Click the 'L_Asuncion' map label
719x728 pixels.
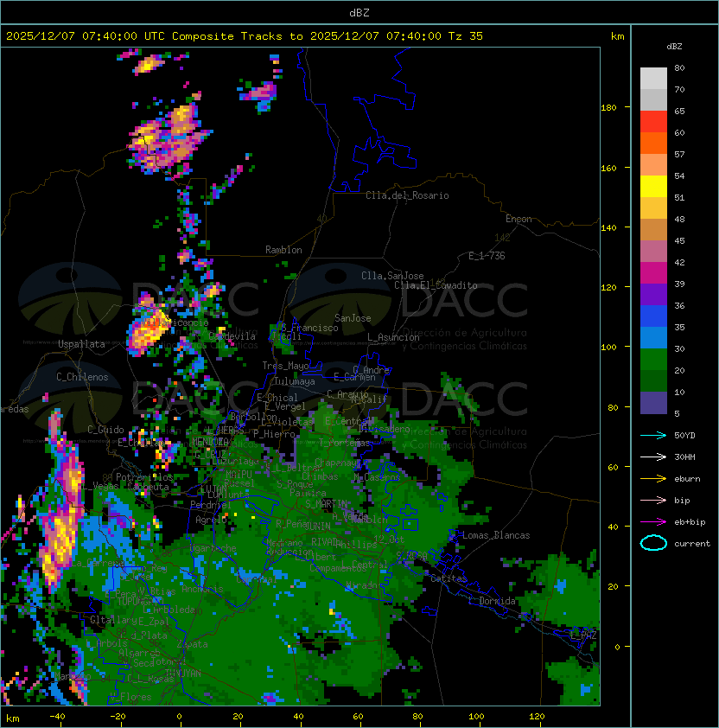(393, 337)
